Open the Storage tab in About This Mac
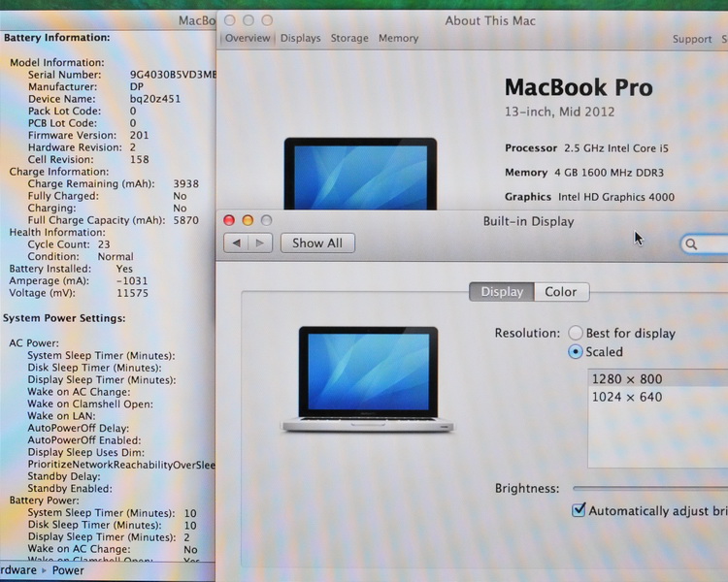The width and height of the screenshot is (728, 582). tap(349, 38)
